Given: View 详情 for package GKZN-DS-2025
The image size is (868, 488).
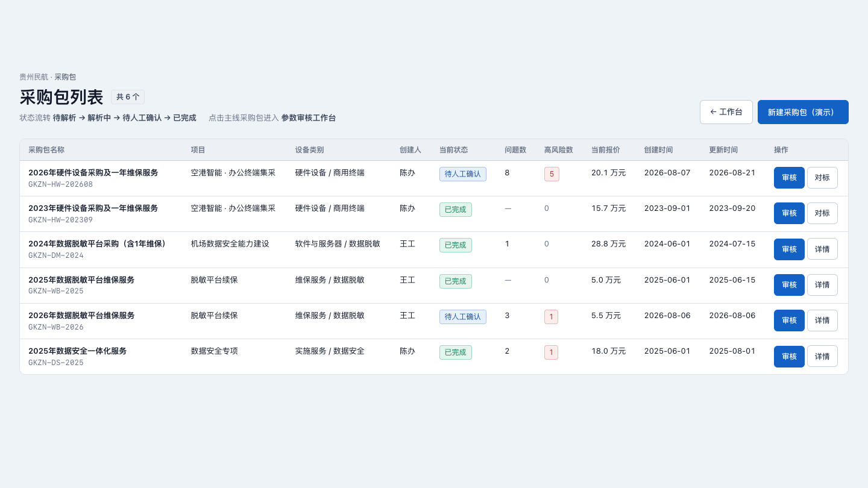Looking at the screenshot, I should point(822,356).
